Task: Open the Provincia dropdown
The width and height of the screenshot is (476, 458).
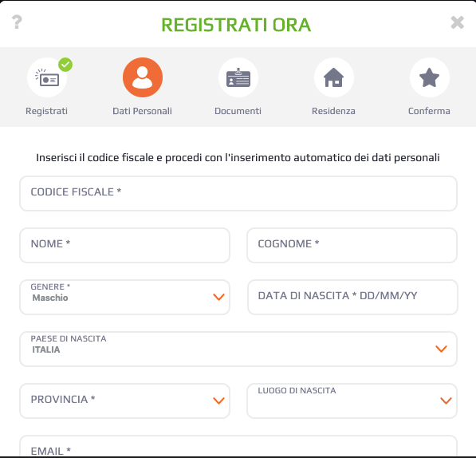Action: click(124, 401)
